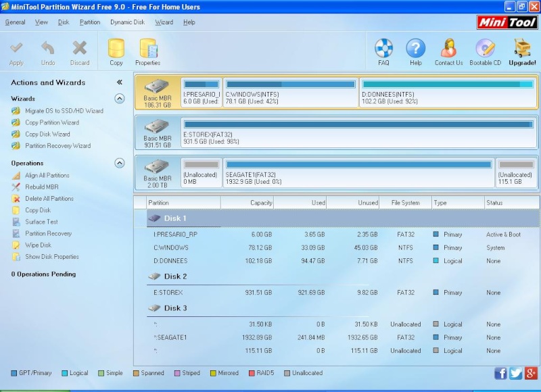Click the Apply checkmark toolbar icon
The height and width of the screenshot is (392, 541).
(16, 48)
